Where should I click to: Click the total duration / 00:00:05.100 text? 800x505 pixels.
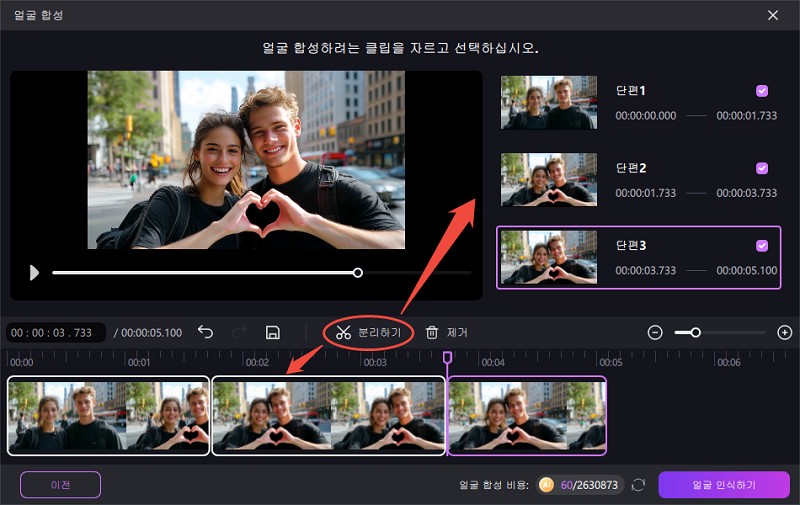(148, 333)
